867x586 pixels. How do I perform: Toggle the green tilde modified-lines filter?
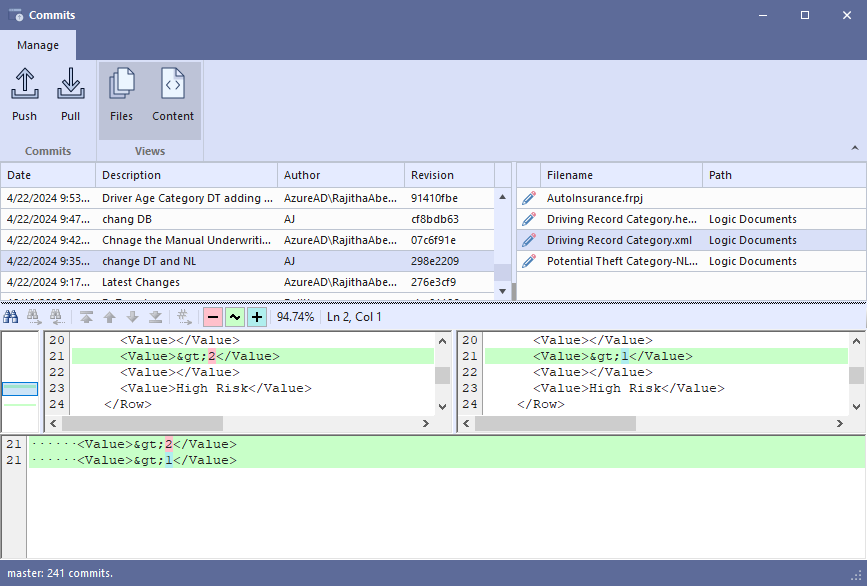point(235,317)
